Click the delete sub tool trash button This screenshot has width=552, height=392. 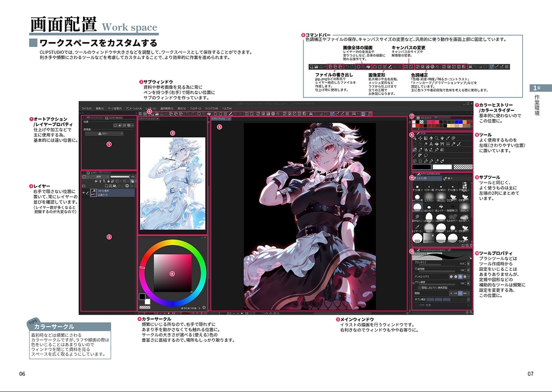coord(470,244)
